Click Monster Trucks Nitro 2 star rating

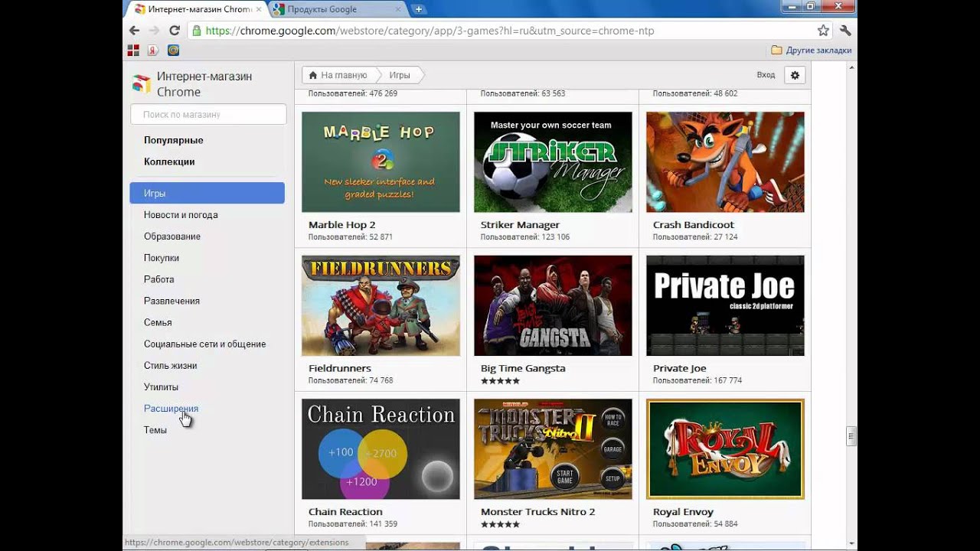[500, 524]
